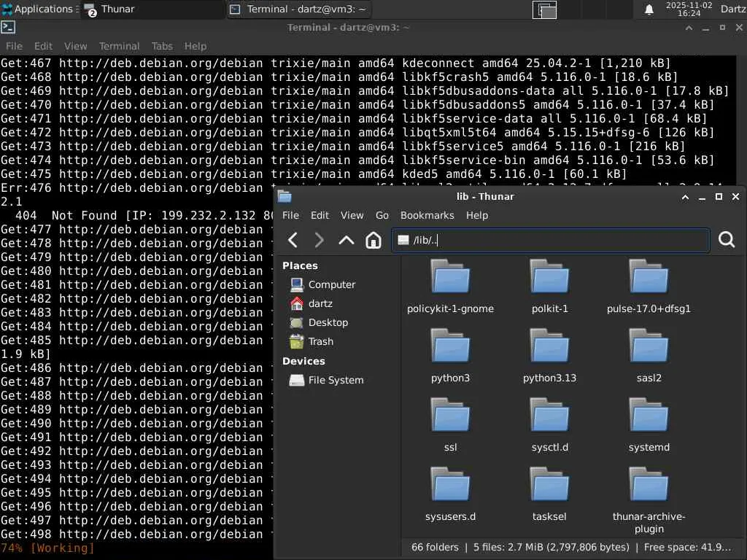The height and width of the screenshot is (560, 747).
Task: Open systemd folder
Action: click(x=649, y=425)
